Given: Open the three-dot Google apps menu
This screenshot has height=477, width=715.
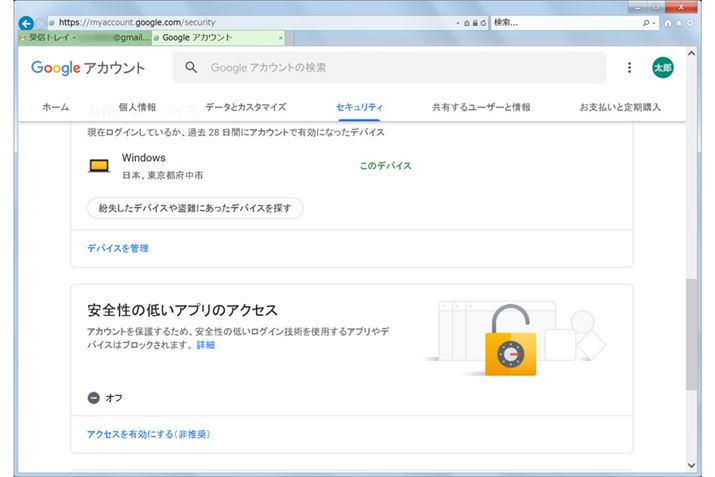Looking at the screenshot, I should coord(629,67).
